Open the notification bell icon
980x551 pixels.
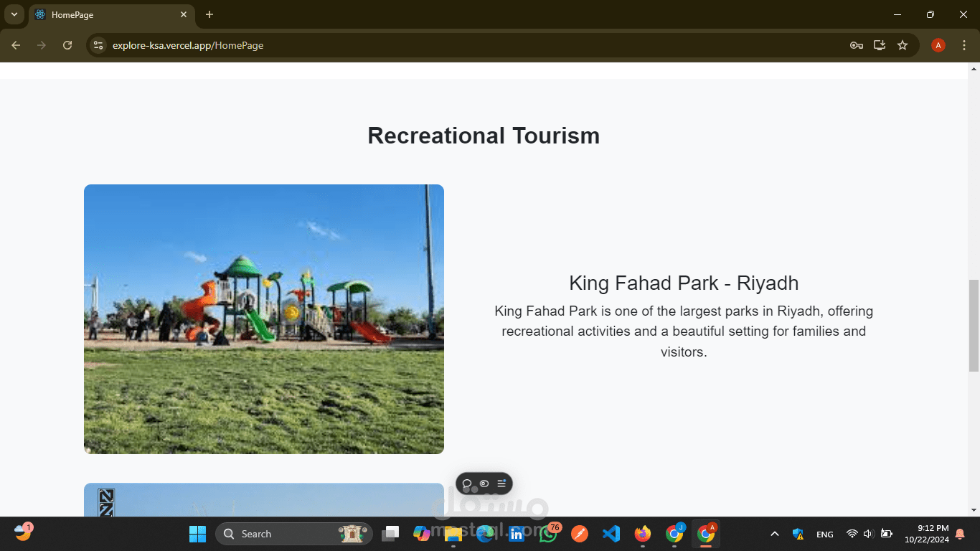(x=960, y=534)
